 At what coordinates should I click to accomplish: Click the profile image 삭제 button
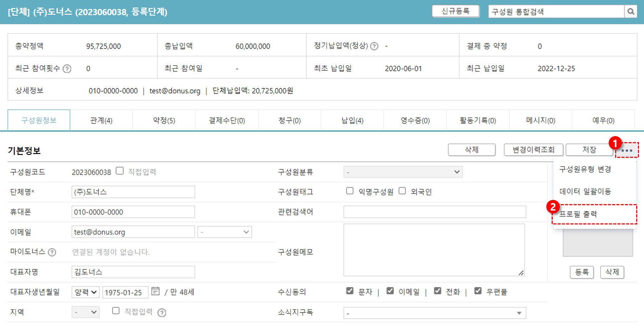[612, 272]
